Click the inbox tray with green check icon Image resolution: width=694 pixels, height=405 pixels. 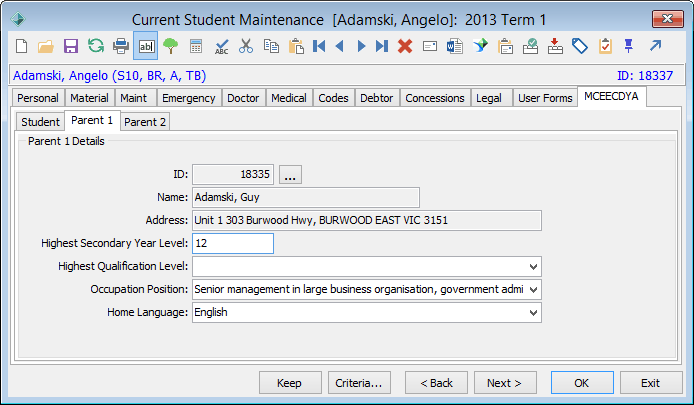pyautogui.click(x=530, y=46)
